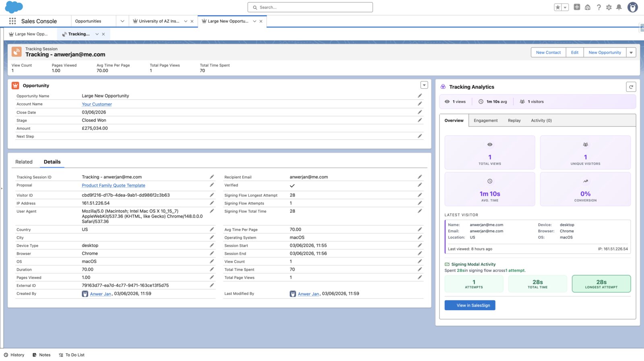Switch to the Engagement analytics tab
The height and width of the screenshot is (361, 644).
click(x=485, y=120)
